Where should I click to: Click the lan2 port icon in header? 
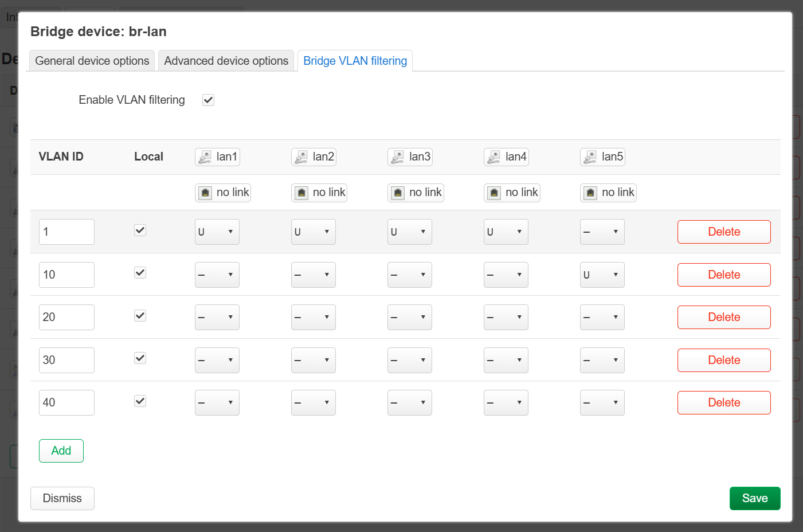(301, 157)
